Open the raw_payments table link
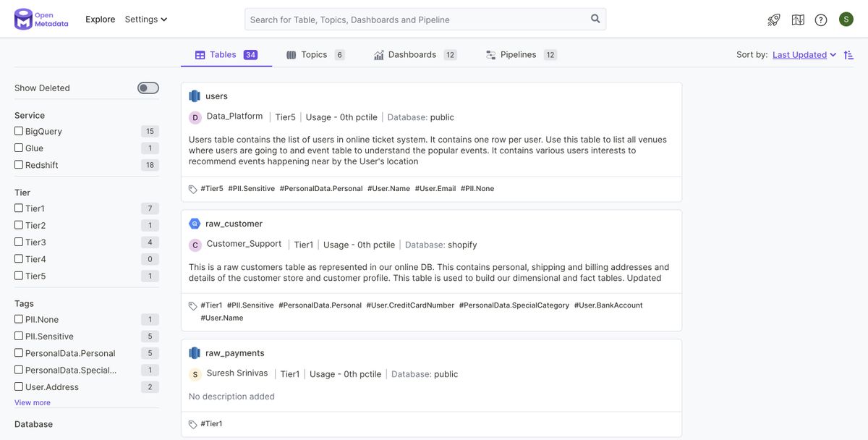This screenshot has height=440, width=868. click(x=235, y=353)
